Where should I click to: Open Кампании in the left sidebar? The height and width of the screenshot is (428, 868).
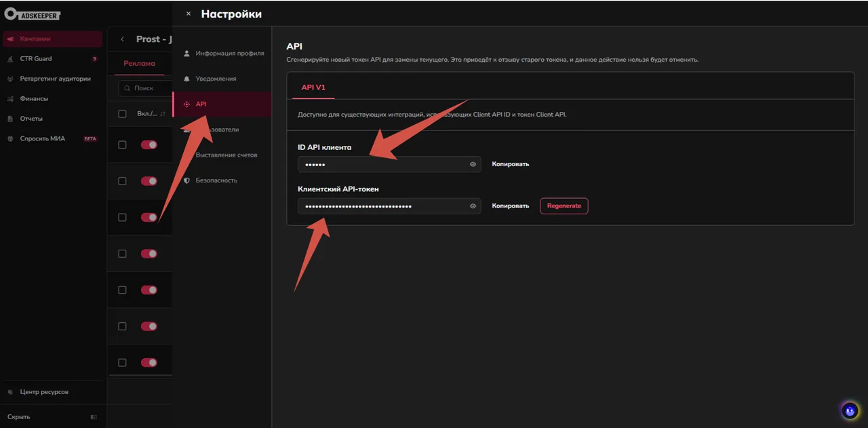52,39
